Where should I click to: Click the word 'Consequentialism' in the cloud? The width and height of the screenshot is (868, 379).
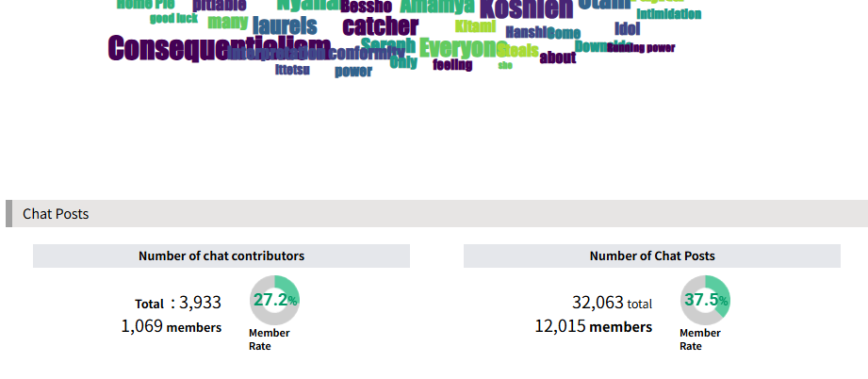click(220, 48)
